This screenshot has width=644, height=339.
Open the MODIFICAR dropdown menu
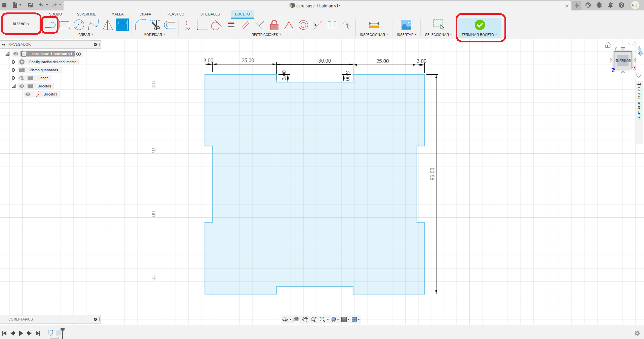(154, 35)
